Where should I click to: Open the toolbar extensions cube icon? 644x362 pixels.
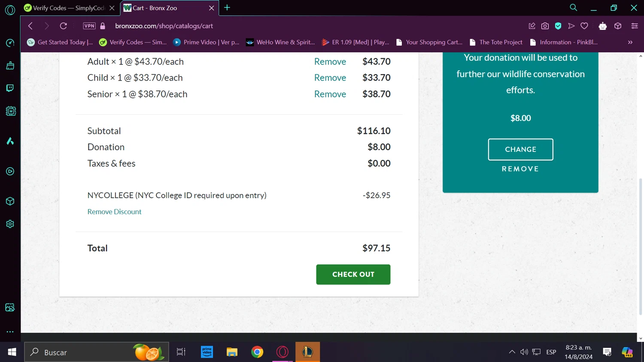click(618, 26)
